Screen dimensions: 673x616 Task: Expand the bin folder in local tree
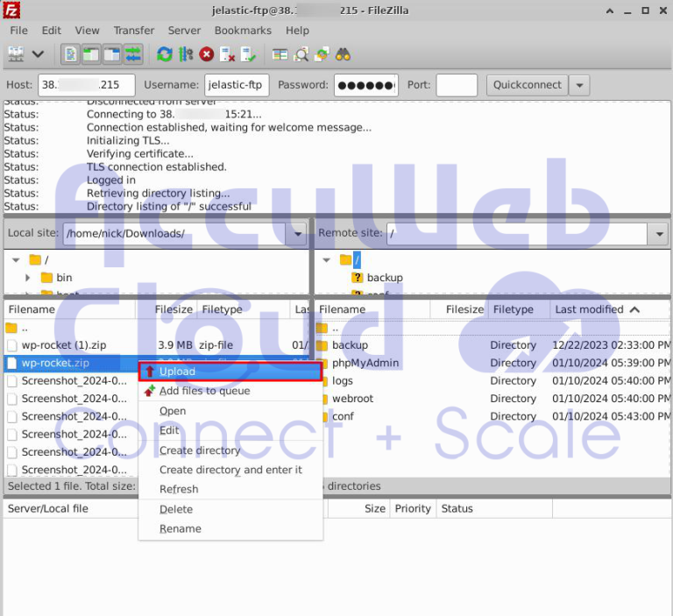pos(28,278)
